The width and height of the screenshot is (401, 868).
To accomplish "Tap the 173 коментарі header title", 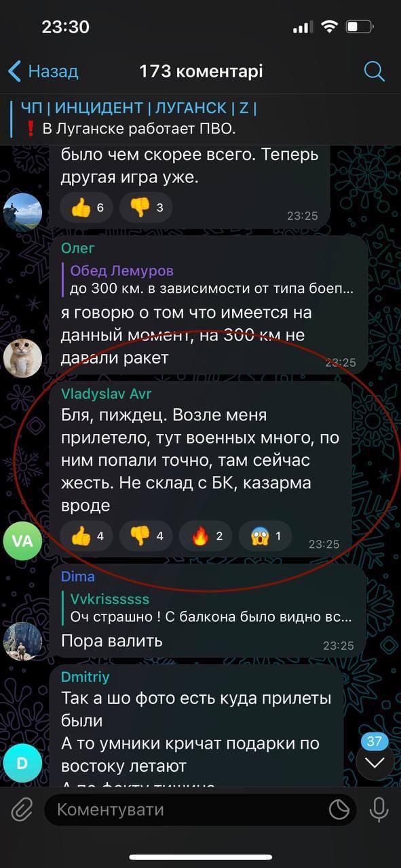I will point(201,71).
